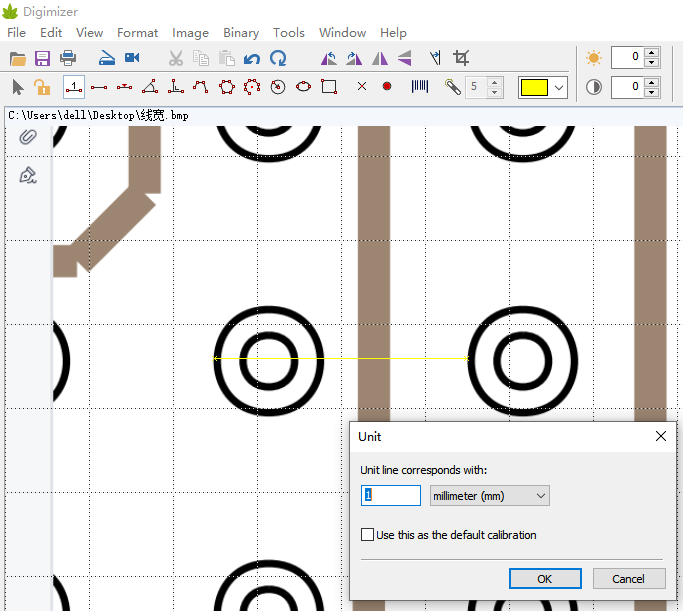This screenshot has width=683, height=611.
Task: Select the Length measurement tool
Action: point(99,88)
